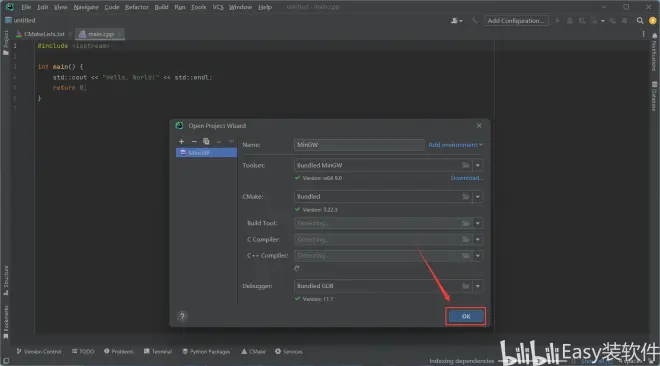The width and height of the screenshot is (660, 366).
Task: Close the Open Project Wizard dialog
Action: pyautogui.click(x=479, y=125)
